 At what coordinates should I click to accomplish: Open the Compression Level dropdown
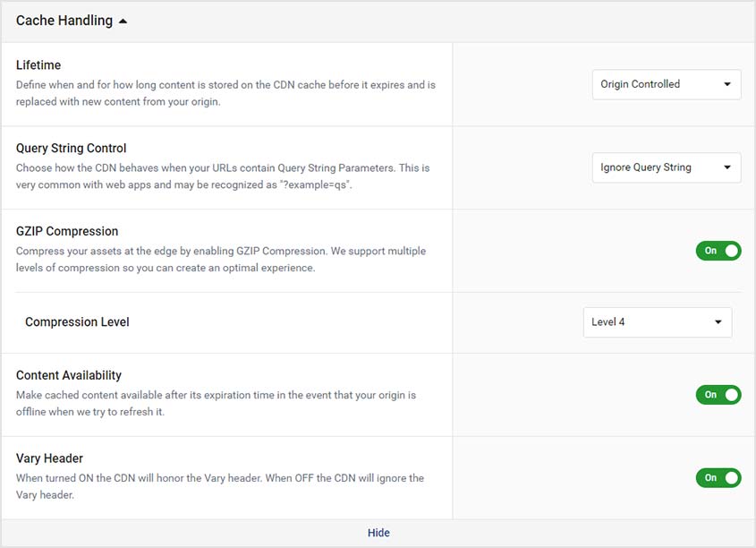(658, 322)
